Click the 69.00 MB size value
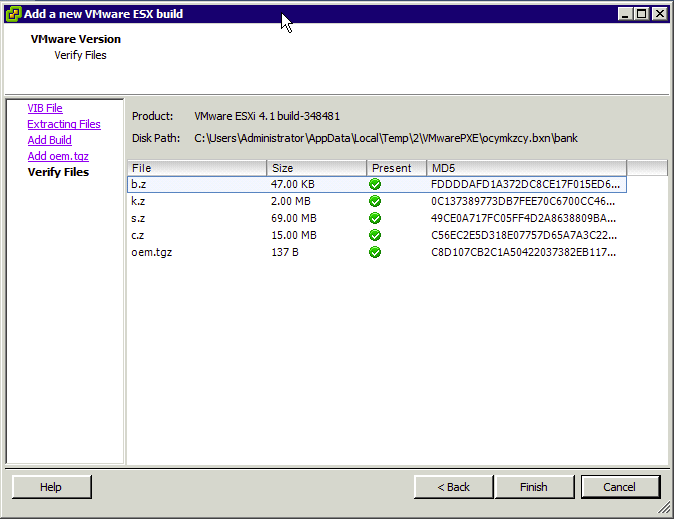Viewport: 674px width, 519px height. point(294,218)
